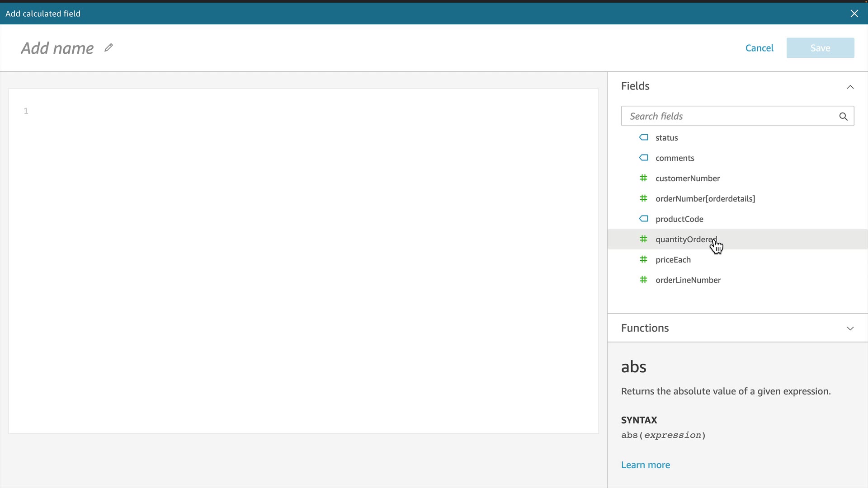Collapse the Fields panel chevron
Image resolution: width=868 pixels, height=488 pixels.
pos(850,87)
